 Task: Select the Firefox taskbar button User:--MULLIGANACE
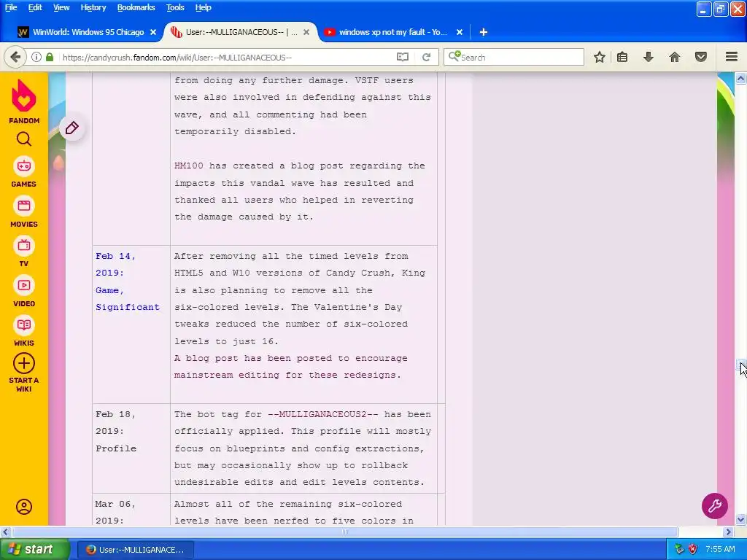tap(136, 550)
